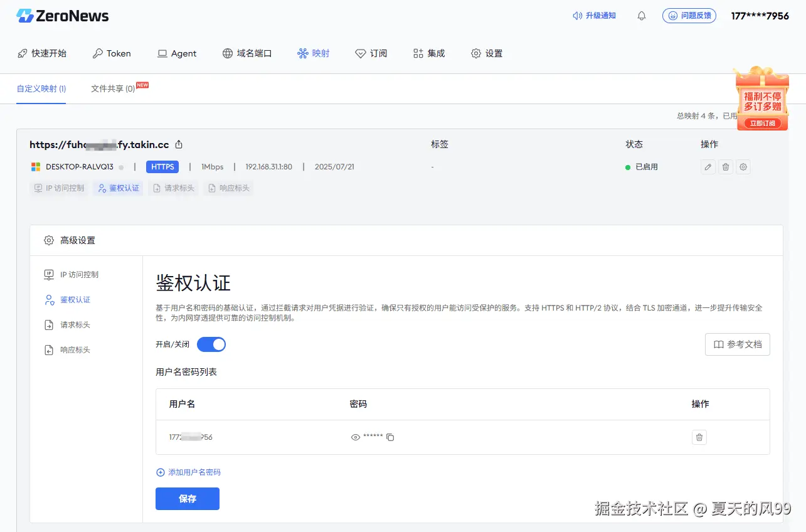The image size is (806, 532).
Task: Open the 订阅 menu
Action: pyautogui.click(x=371, y=53)
